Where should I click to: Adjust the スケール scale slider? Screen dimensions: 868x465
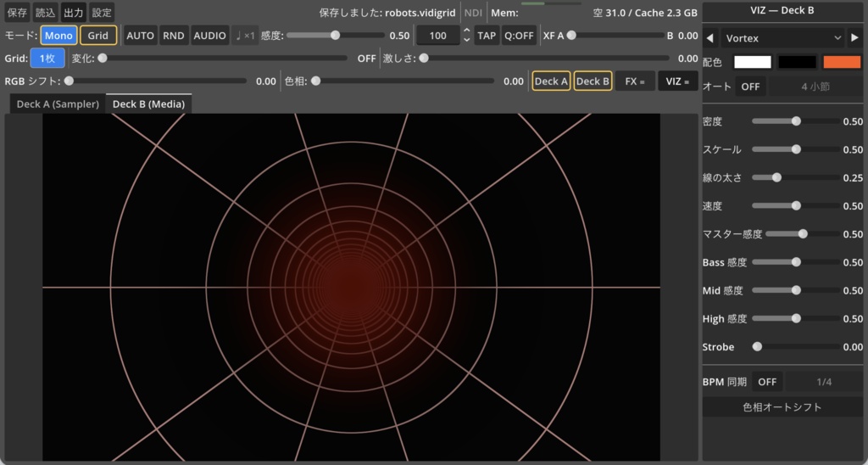pos(795,149)
